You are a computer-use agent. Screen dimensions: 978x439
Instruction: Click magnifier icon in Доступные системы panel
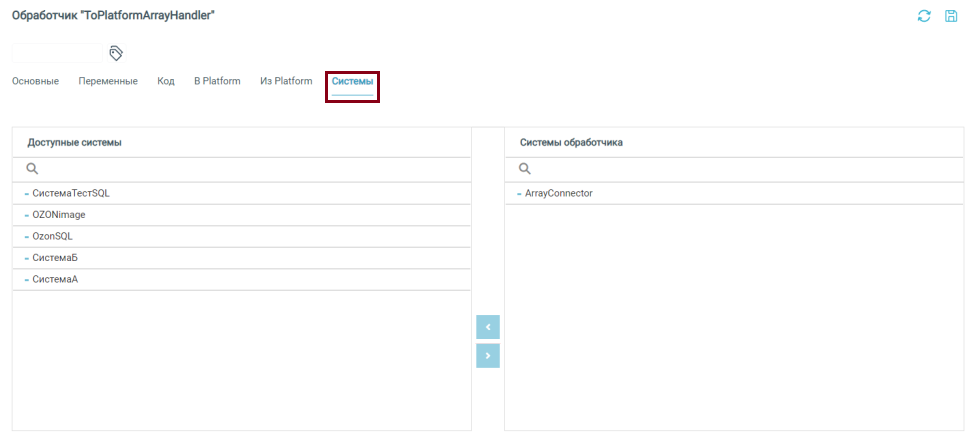[32, 169]
